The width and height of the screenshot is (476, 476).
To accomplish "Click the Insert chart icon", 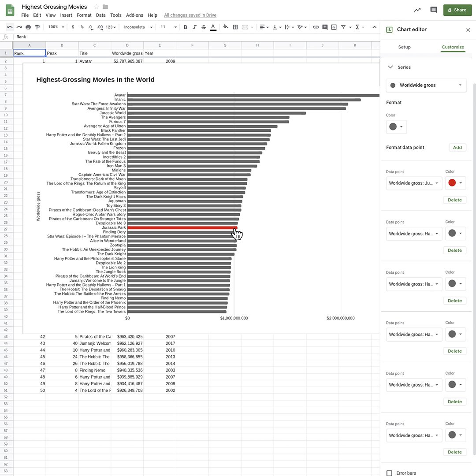I will (334, 27).
